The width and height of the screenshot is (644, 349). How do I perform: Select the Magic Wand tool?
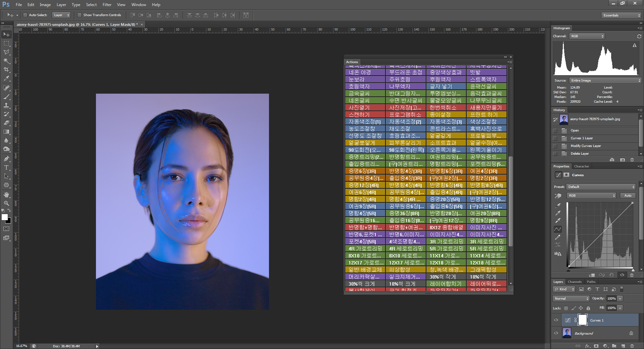(x=6, y=61)
